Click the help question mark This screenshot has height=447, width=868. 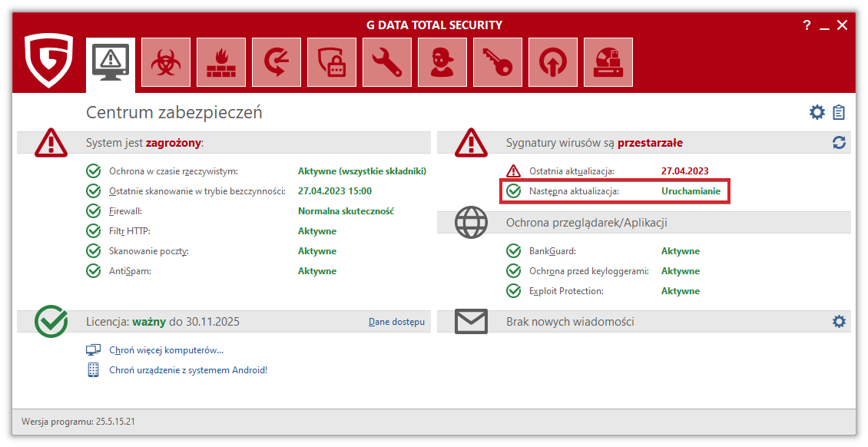tap(807, 25)
